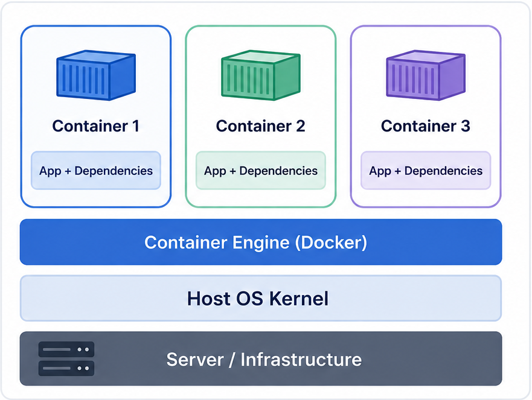
Task: Select the Container 1 label
Action: [95, 126]
